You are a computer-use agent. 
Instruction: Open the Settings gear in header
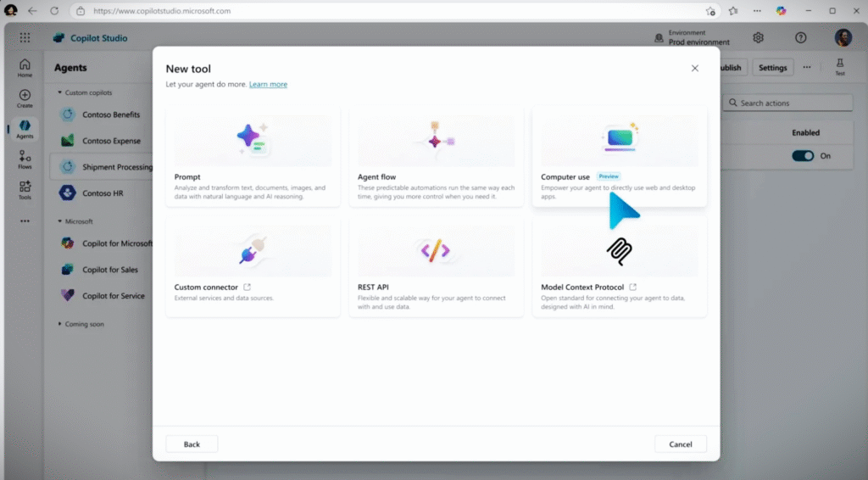758,37
